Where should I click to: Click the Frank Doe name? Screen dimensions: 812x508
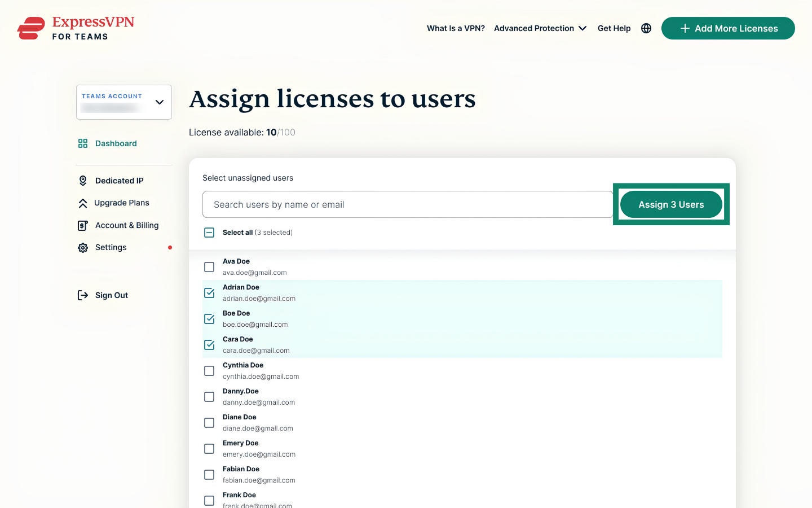click(x=239, y=495)
